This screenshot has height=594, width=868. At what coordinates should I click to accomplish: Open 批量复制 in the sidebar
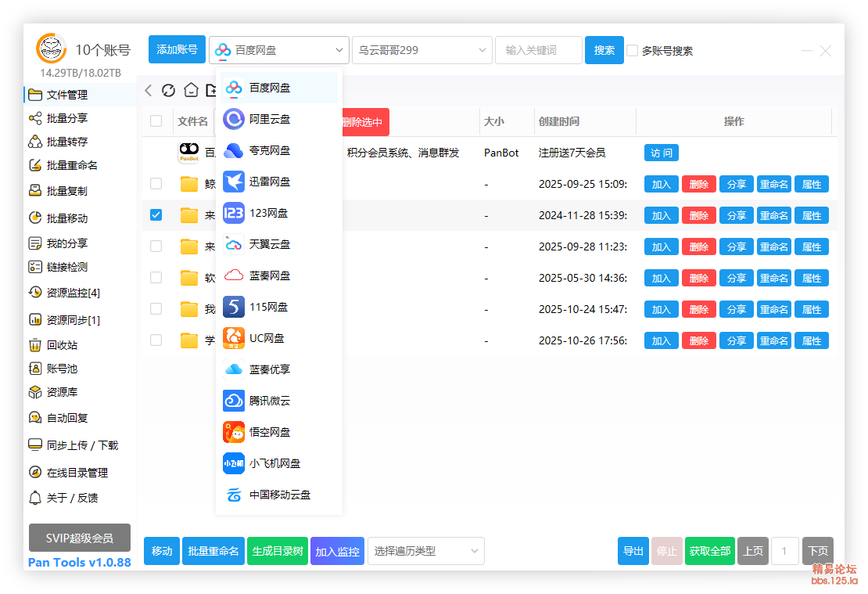[x=81, y=191]
